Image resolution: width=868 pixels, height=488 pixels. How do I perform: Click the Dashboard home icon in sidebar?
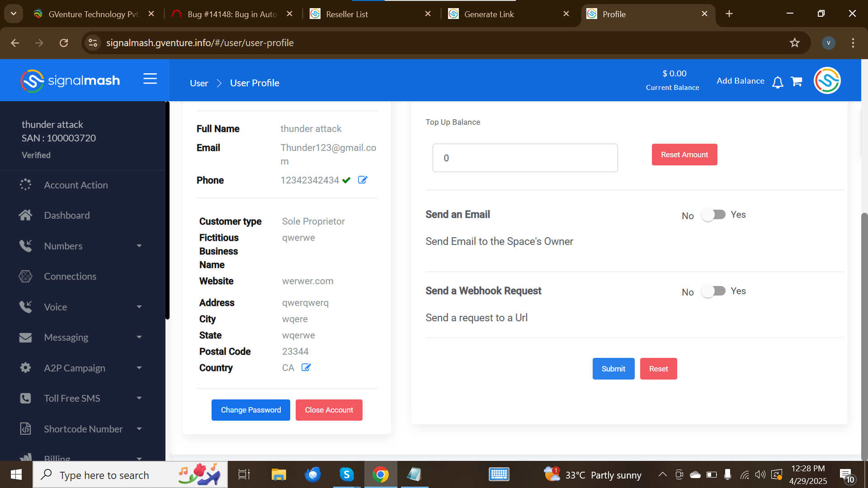(x=25, y=216)
